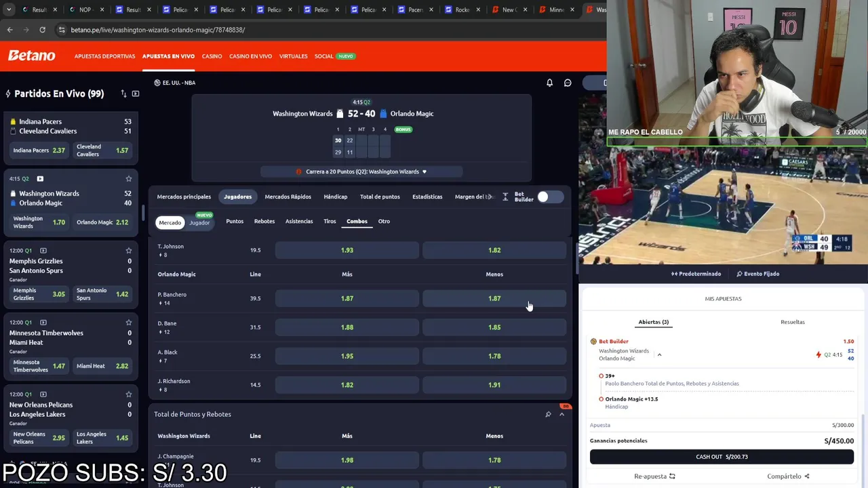Select the Mercado view option

point(170,222)
